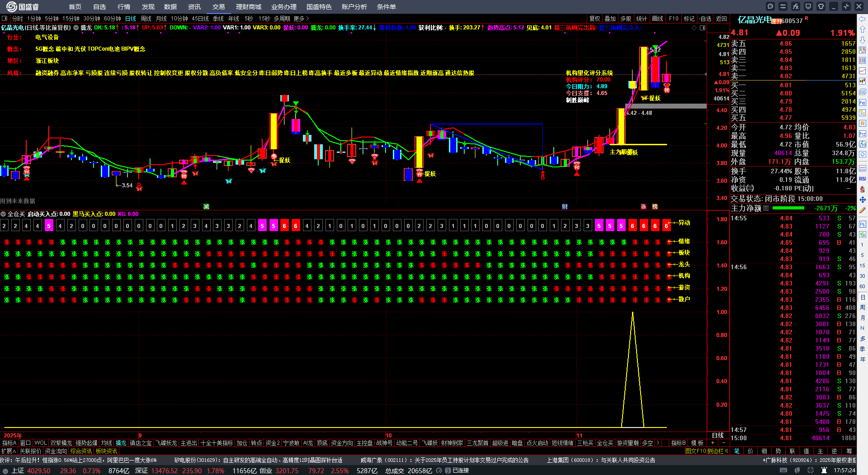The image size is (868, 475).
Task: Select the 60分钟 period
Action: click(x=113, y=19)
